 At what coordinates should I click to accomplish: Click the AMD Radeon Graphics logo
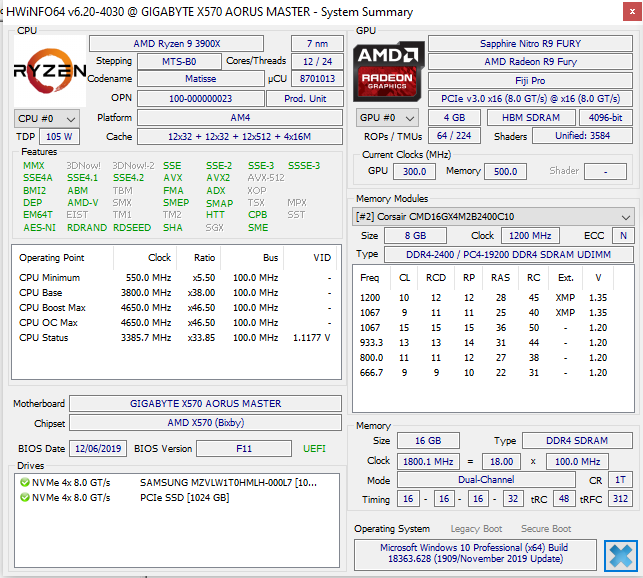pyautogui.click(x=388, y=70)
